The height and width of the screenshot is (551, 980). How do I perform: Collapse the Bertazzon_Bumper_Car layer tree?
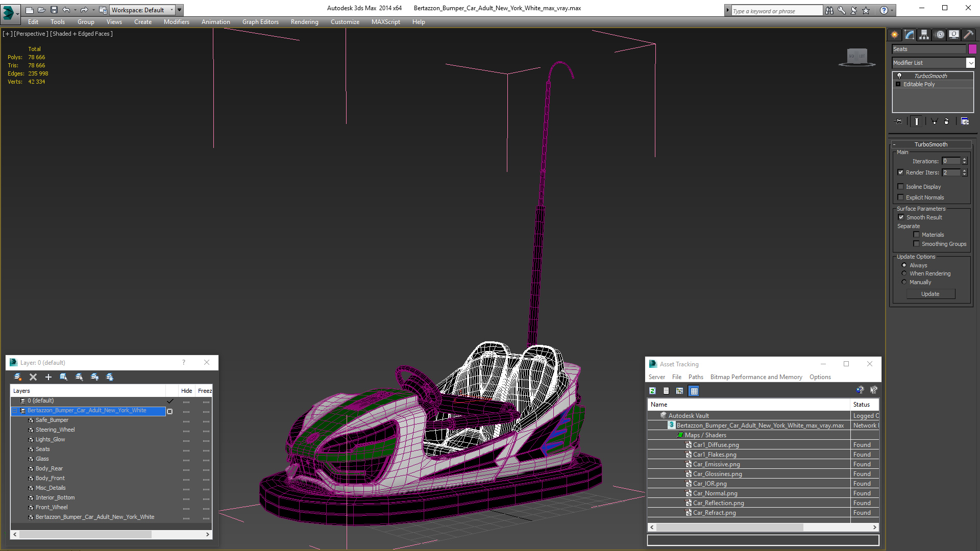(15, 411)
